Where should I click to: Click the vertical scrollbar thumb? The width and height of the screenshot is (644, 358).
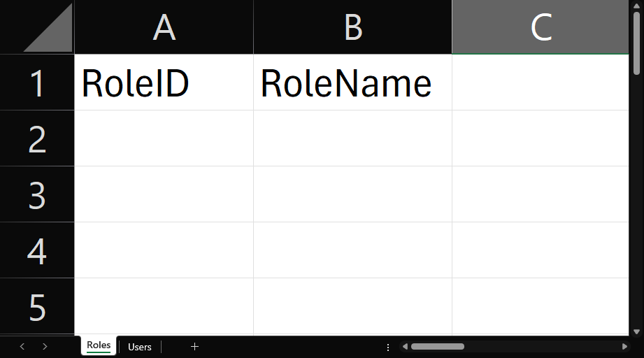(636, 41)
